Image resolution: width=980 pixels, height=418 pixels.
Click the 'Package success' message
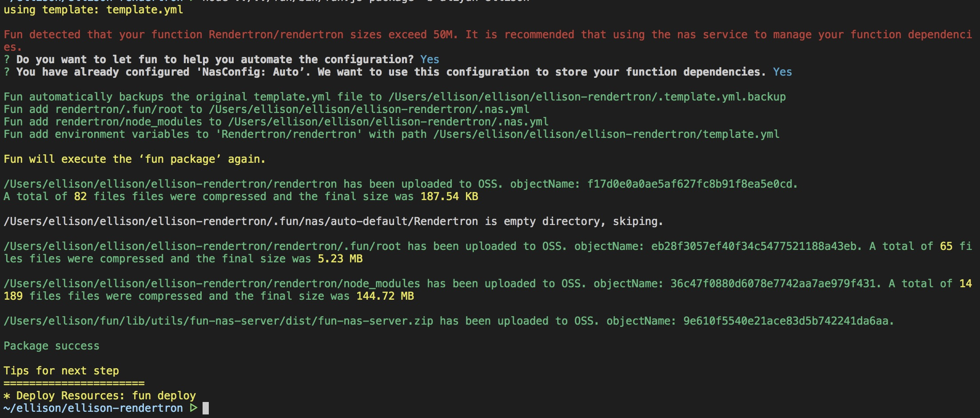point(52,346)
